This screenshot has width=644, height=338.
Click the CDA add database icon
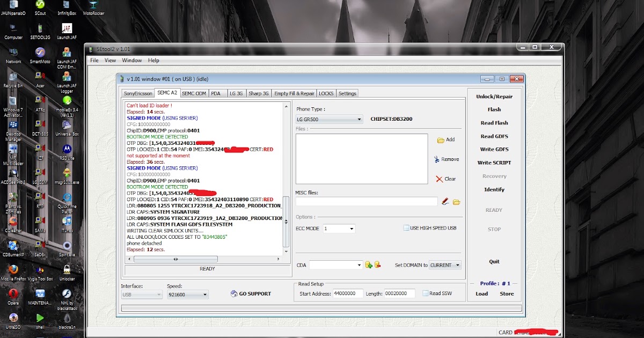click(369, 265)
